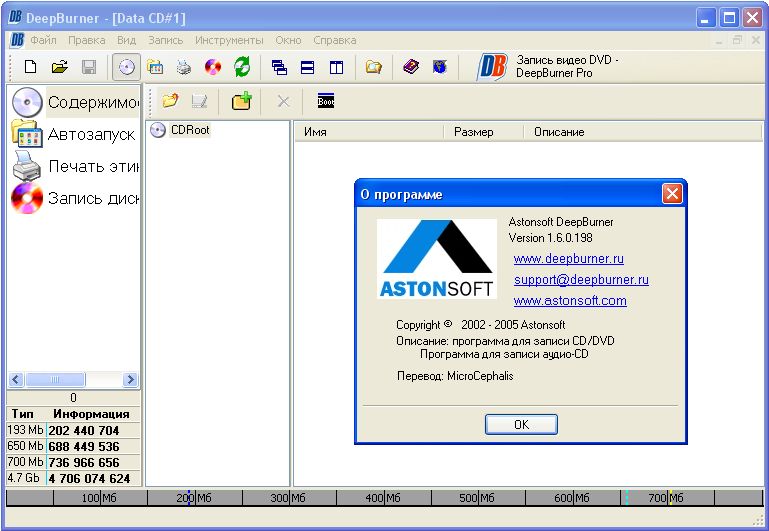Click the tile horizontally icon
This screenshot has width=769, height=531.
point(308,67)
